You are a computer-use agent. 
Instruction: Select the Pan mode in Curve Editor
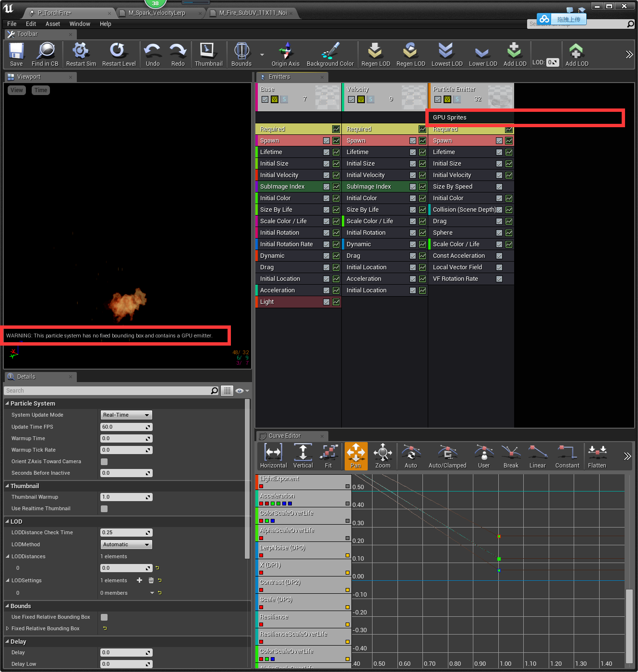click(356, 455)
